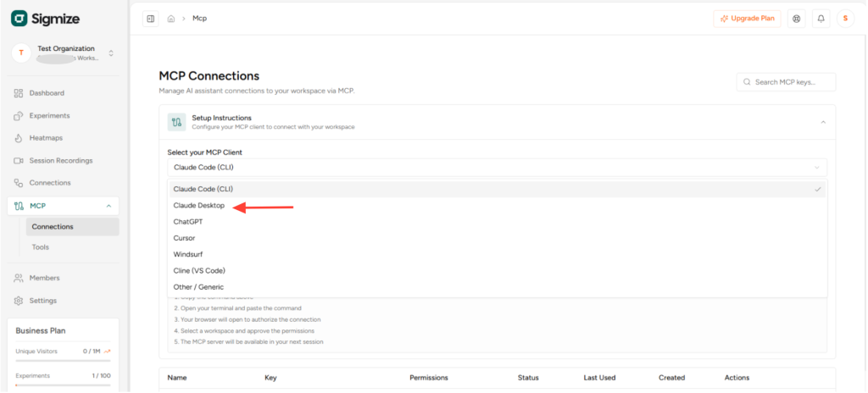Viewport: 868px width, 393px height.
Task: Open the user avatar S menu
Action: click(x=845, y=19)
